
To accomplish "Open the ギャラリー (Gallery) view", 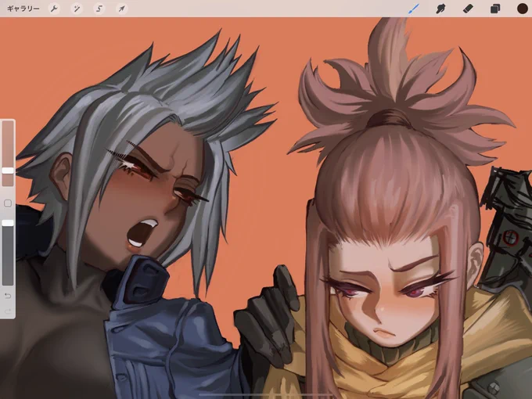I will pos(23,9).
